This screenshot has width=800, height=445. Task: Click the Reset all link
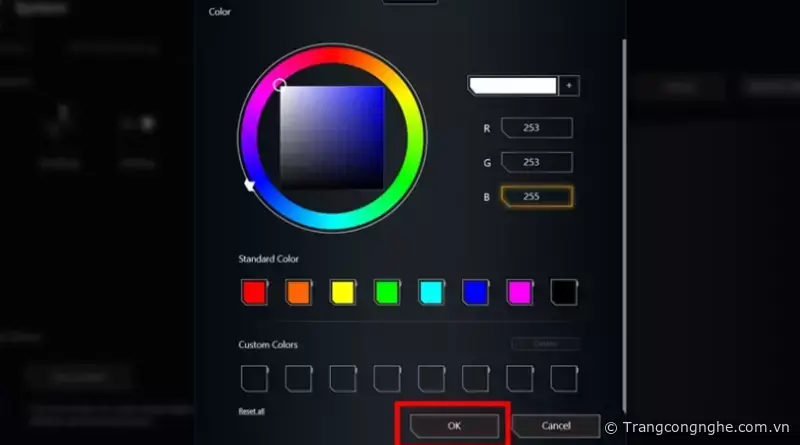pos(251,411)
